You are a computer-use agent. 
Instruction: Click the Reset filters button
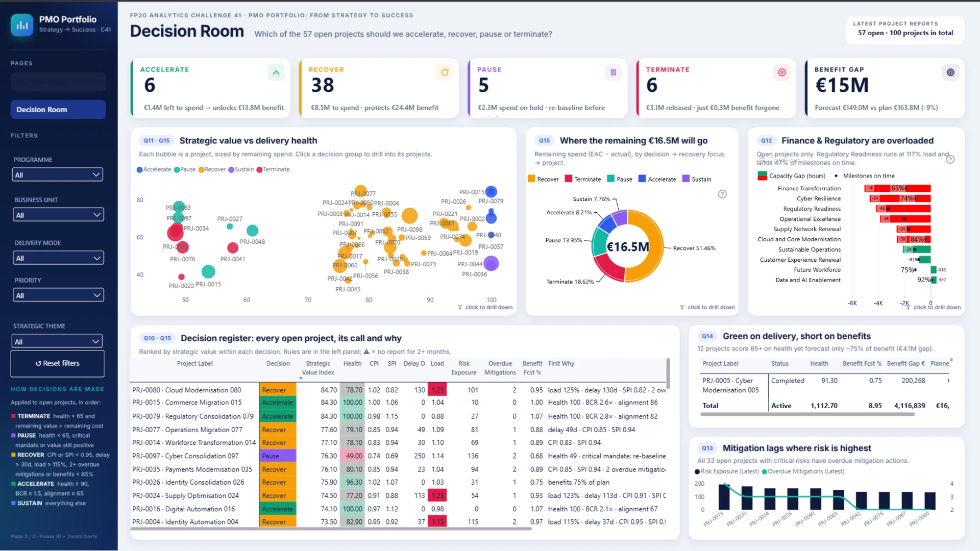tap(58, 363)
